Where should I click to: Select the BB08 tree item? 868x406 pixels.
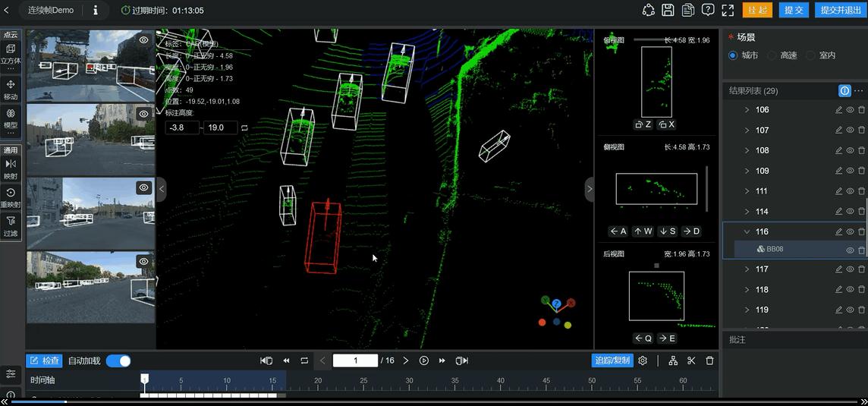point(769,249)
